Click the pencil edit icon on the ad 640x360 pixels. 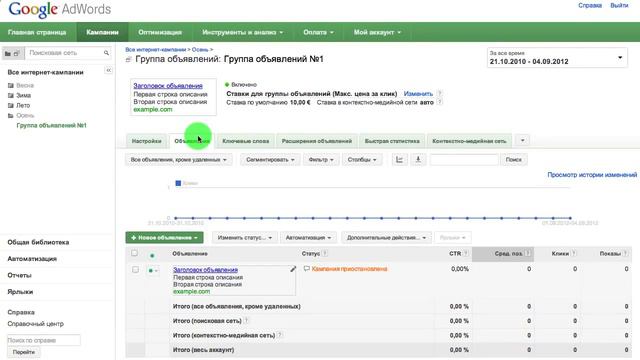pyautogui.click(x=293, y=269)
